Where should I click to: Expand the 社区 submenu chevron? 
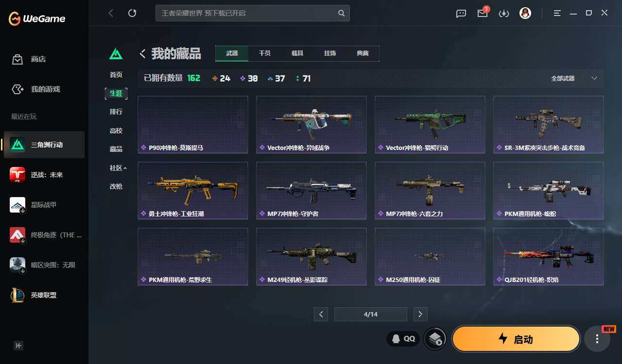point(125,168)
